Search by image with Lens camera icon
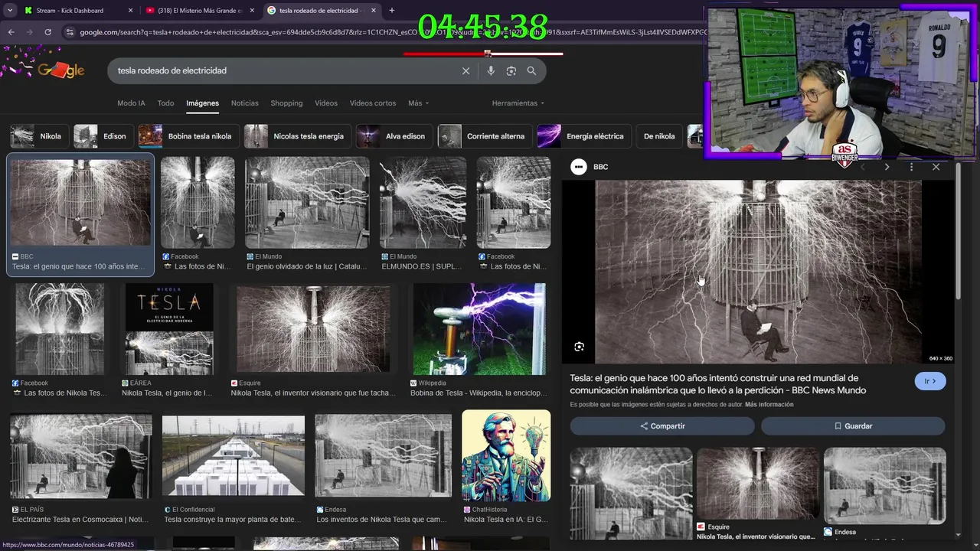The width and height of the screenshot is (980, 551). (511, 70)
